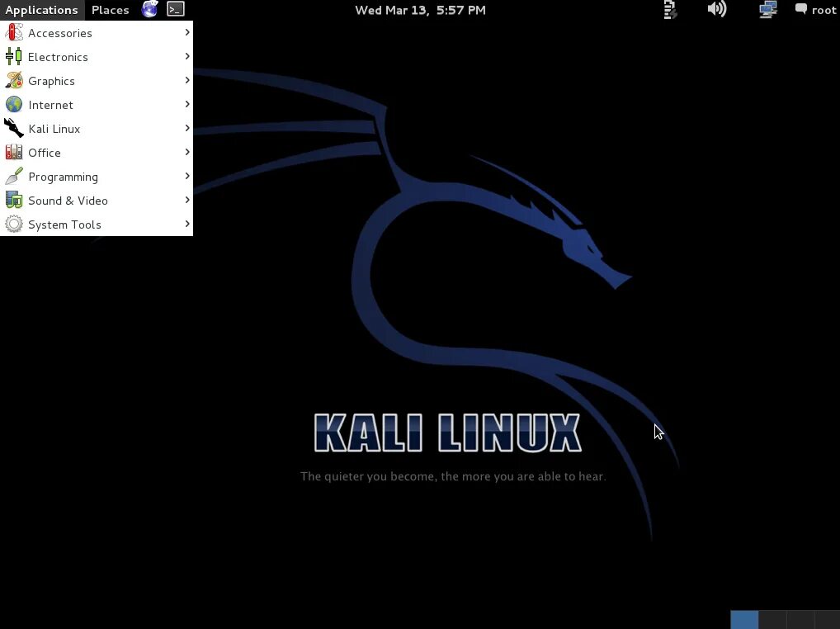This screenshot has width=840, height=629.
Task: Open the Graphics menu category
Action: (x=97, y=81)
